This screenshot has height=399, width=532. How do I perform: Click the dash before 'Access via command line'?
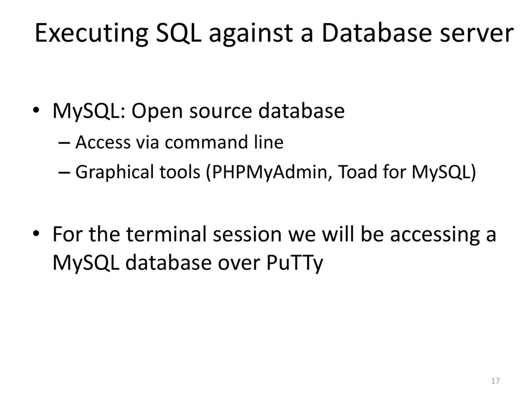point(67,142)
